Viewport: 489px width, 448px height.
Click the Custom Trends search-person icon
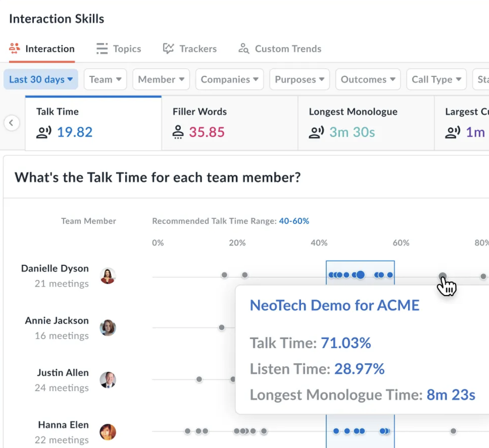coord(244,49)
